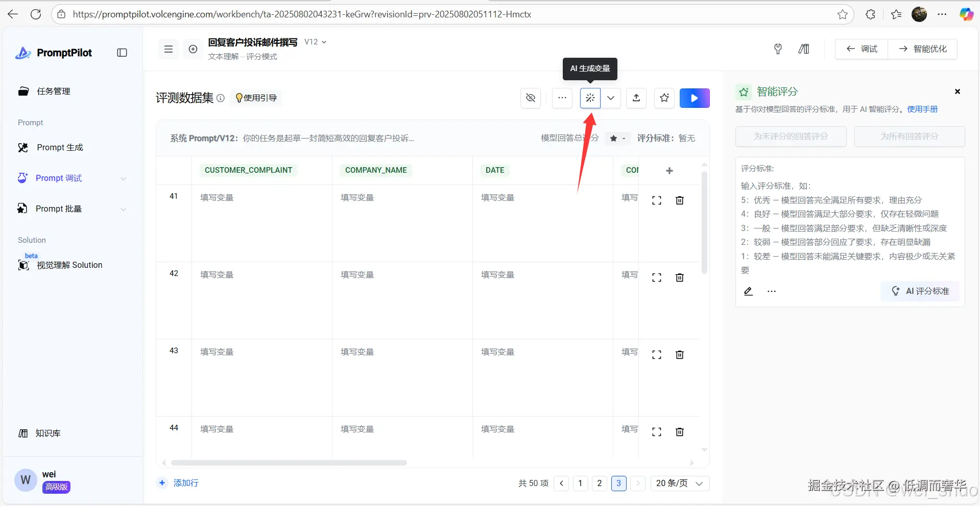Image resolution: width=980 pixels, height=506 pixels.
Task: Open more options ellipsis under scoring criteria
Action: point(772,291)
